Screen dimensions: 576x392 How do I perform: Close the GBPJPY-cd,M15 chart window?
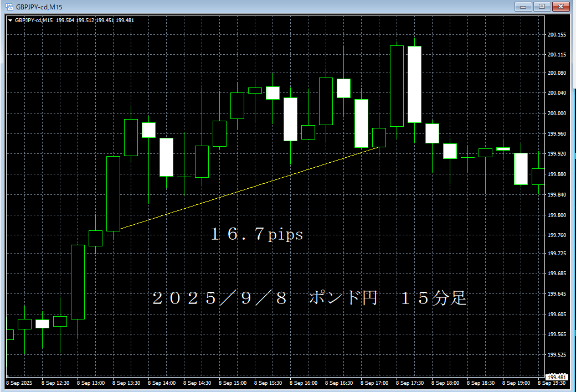coord(560,7)
